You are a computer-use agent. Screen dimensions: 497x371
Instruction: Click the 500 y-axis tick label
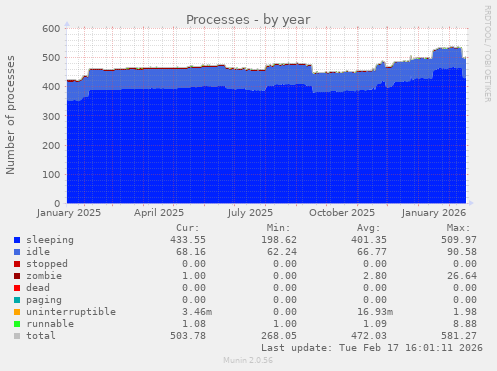pyautogui.click(x=51, y=58)
